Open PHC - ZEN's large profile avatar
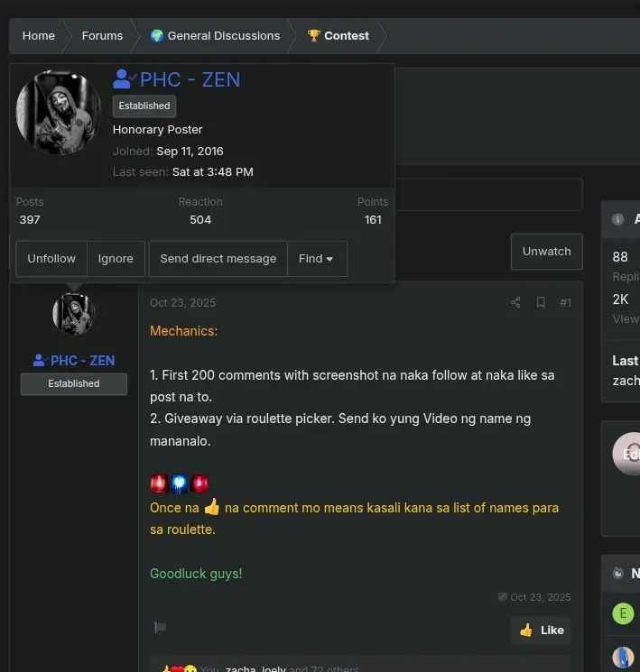Viewport: 640px width, 672px height. (x=59, y=112)
